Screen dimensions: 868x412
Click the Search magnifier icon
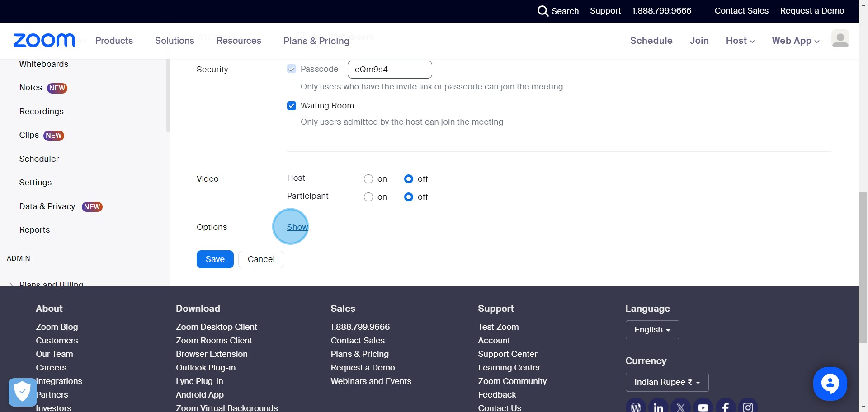[542, 11]
